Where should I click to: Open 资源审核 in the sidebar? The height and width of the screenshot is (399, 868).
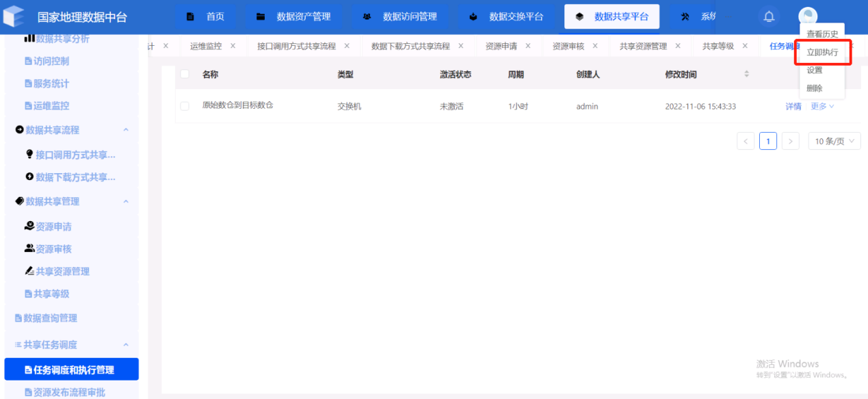point(53,249)
